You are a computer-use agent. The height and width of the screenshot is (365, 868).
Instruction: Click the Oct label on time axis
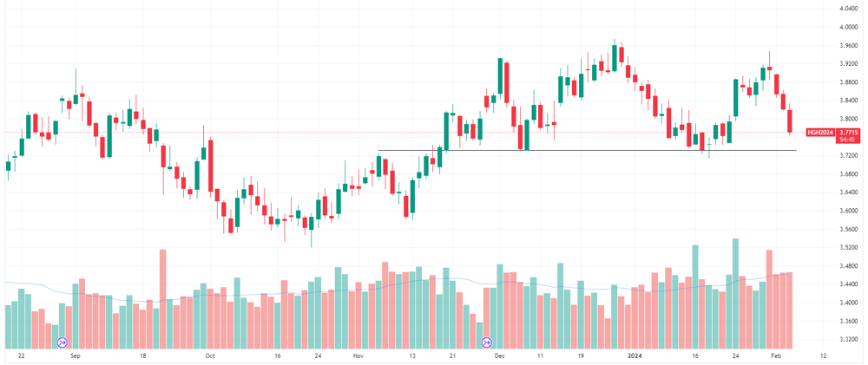(210, 355)
